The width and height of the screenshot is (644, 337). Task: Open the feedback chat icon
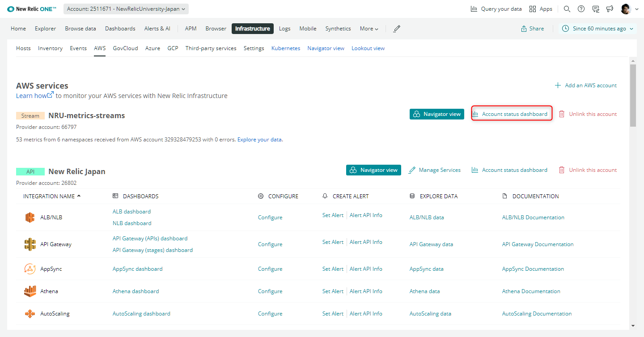[595, 9]
